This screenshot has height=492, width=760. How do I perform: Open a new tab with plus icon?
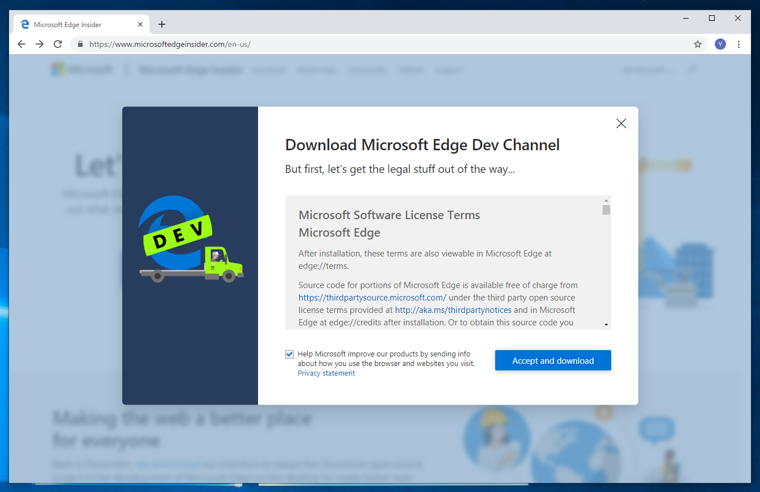pos(162,24)
